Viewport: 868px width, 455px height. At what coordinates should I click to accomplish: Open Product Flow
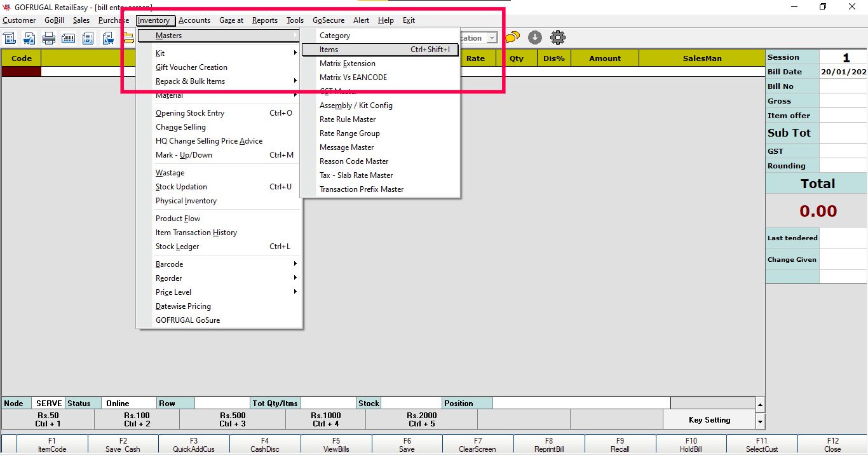click(219, 219)
